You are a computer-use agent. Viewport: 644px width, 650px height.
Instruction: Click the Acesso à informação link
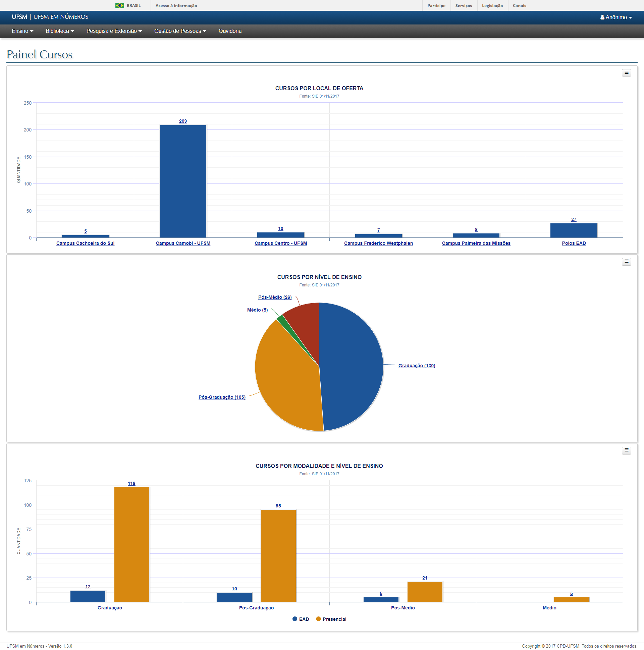coord(176,5)
